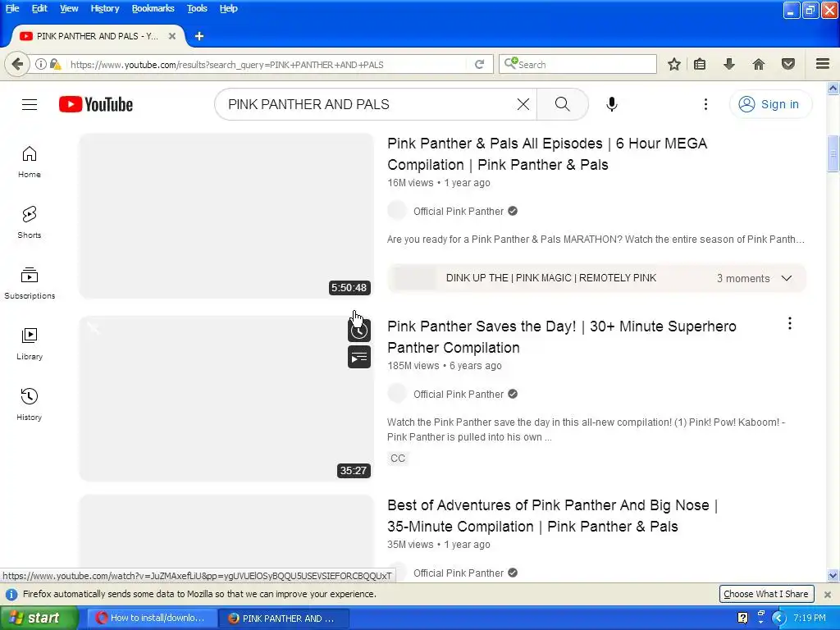Open History in the sidebar
The height and width of the screenshot is (630, 840).
coord(30,404)
